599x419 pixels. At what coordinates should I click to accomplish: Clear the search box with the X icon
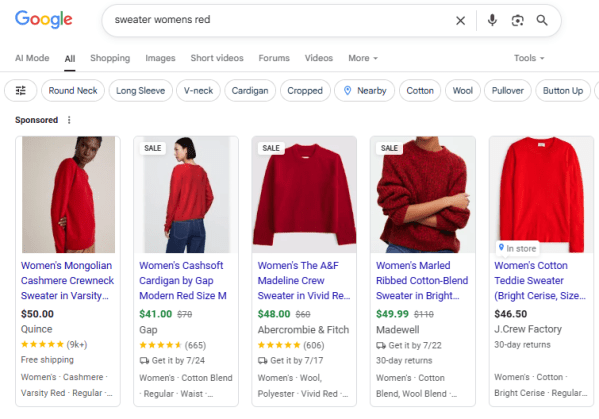click(x=460, y=20)
